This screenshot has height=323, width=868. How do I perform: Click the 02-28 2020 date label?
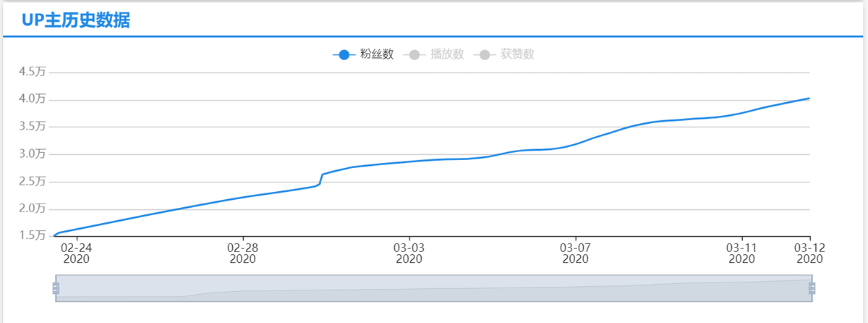tap(242, 252)
